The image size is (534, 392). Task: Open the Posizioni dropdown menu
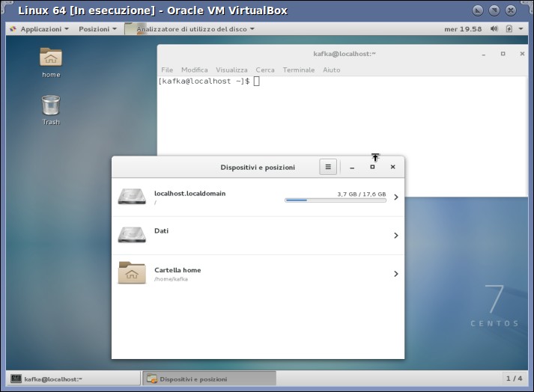(x=97, y=29)
